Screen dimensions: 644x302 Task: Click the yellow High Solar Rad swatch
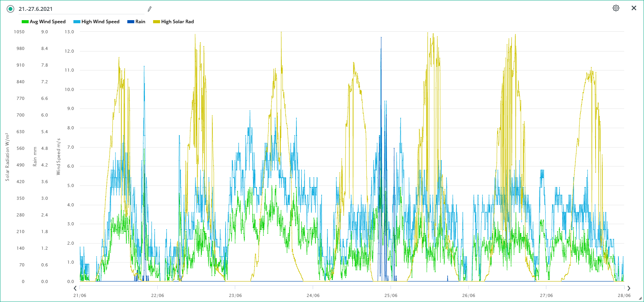click(x=157, y=22)
